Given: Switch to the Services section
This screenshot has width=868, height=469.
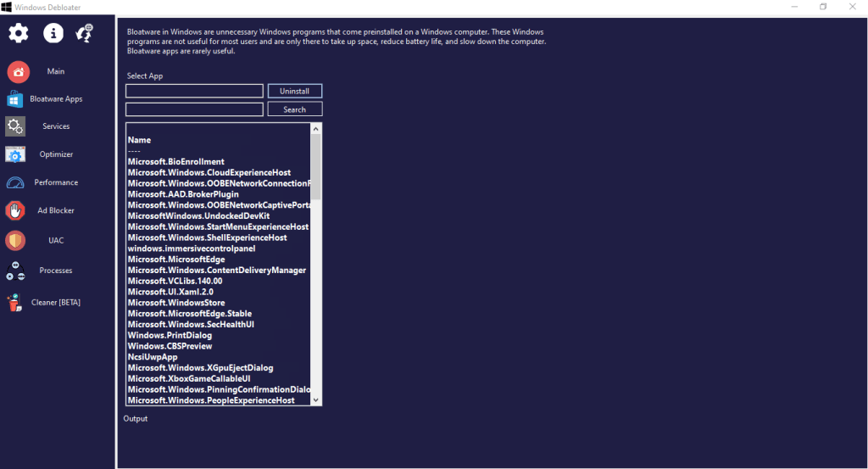Looking at the screenshot, I should (x=56, y=126).
